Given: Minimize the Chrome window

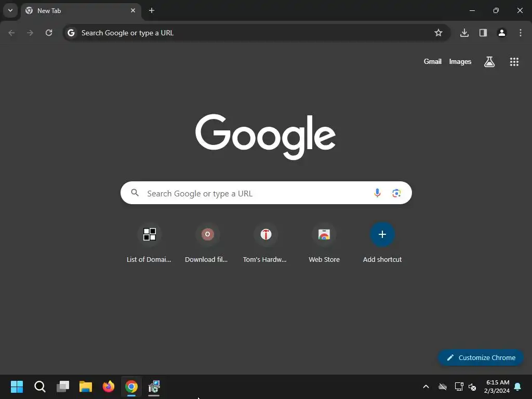Looking at the screenshot, I should coord(472,10).
